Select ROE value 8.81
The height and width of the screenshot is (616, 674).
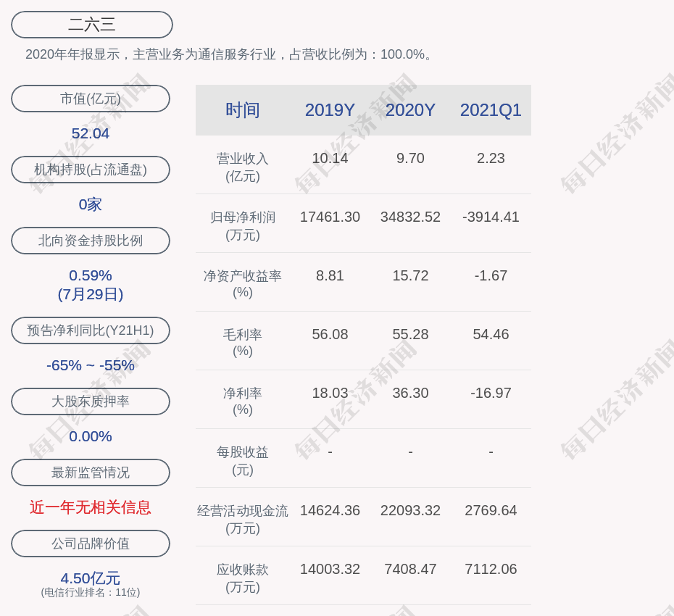pyautogui.click(x=330, y=275)
